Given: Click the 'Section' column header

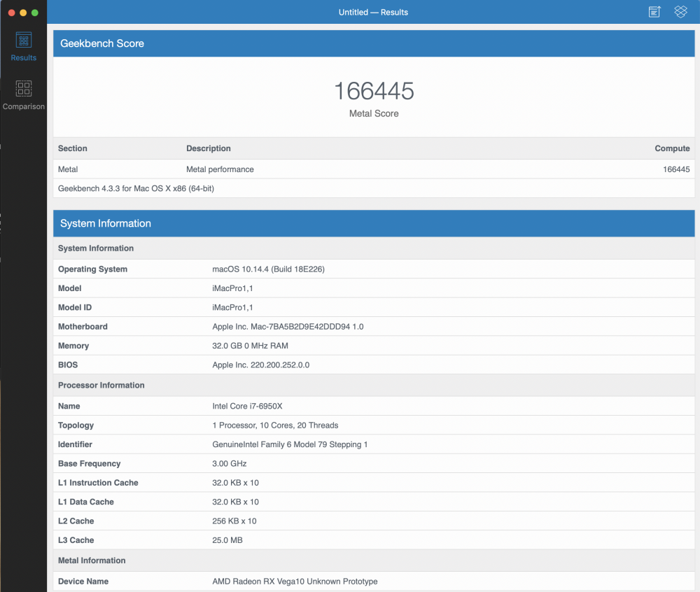Looking at the screenshot, I should click(x=72, y=148).
